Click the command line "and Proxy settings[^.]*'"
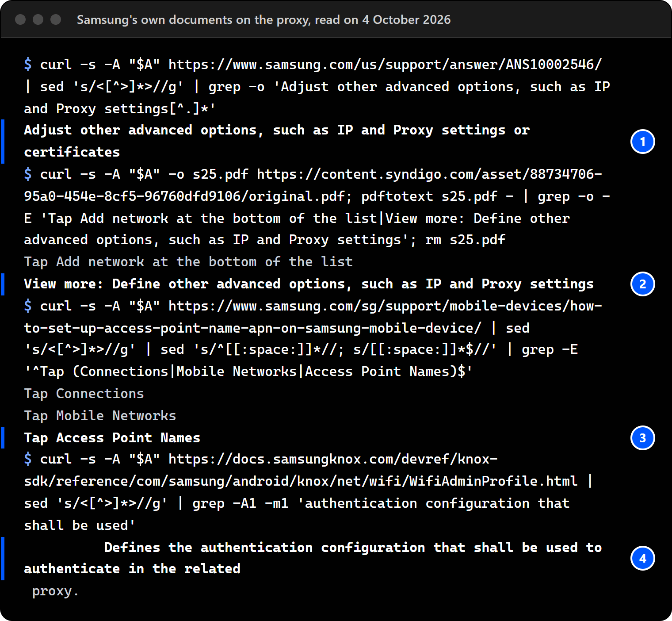The image size is (672, 621). tap(120, 109)
